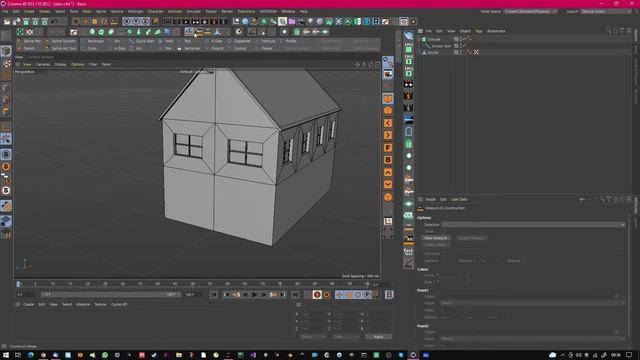Toggle autokeying button on timeline
The image size is (640, 360).
point(327,295)
